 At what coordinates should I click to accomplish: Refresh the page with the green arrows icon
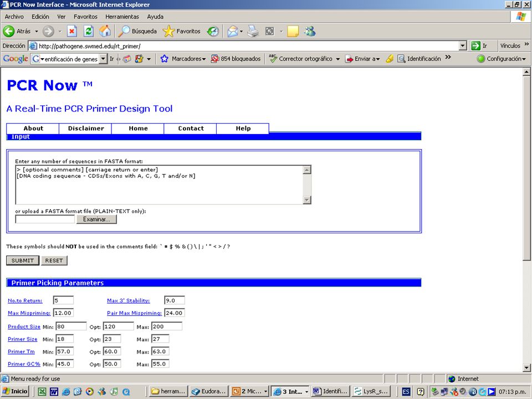(x=89, y=31)
